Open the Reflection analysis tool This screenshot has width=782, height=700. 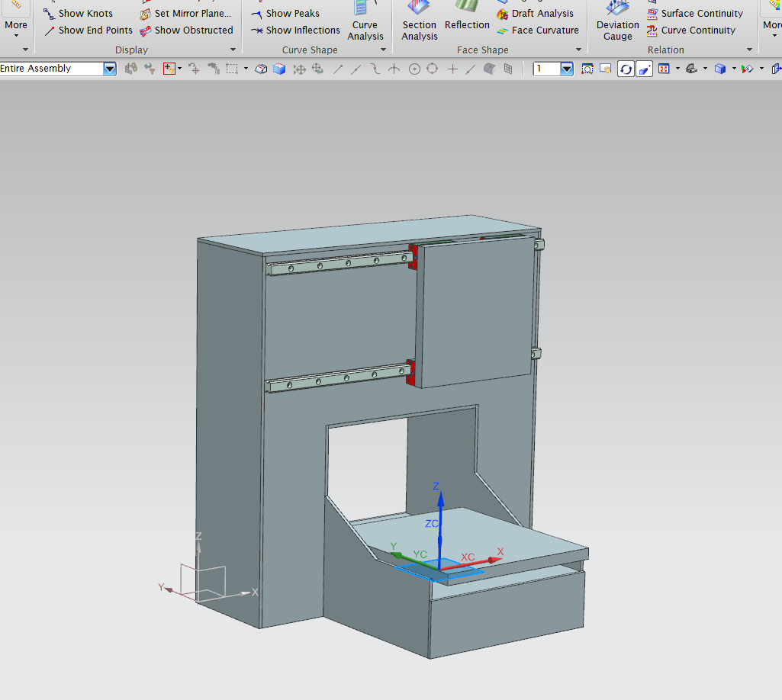(x=467, y=23)
